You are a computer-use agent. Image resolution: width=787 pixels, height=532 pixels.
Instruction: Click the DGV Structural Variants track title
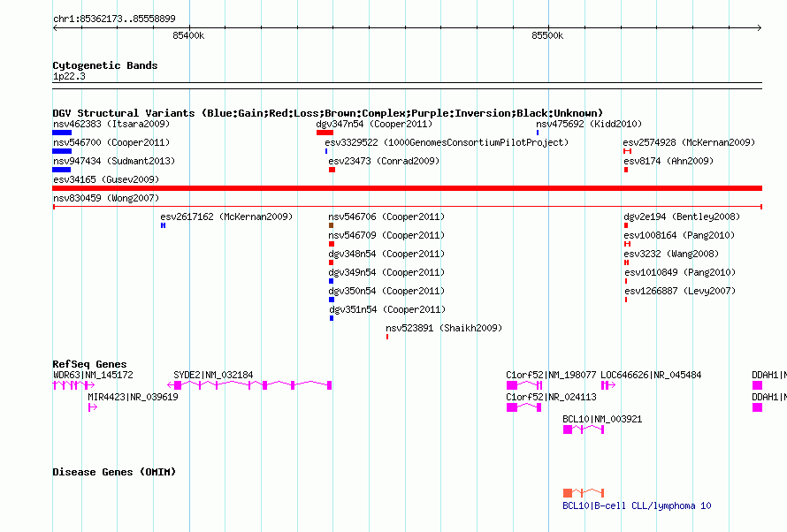tap(328, 113)
